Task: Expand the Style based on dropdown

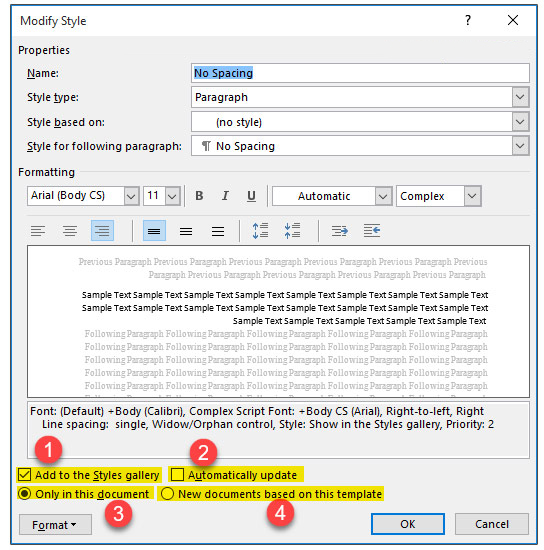Action: (x=520, y=122)
